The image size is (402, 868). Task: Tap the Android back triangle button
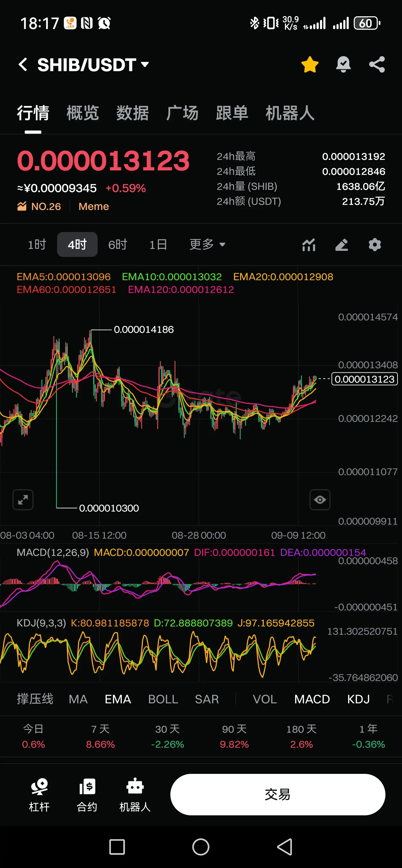pos(285,847)
